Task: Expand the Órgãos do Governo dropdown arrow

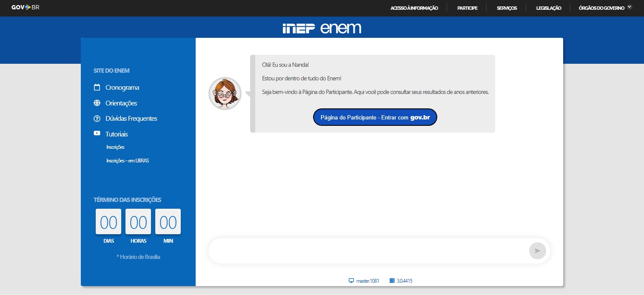Action: tap(630, 7)
